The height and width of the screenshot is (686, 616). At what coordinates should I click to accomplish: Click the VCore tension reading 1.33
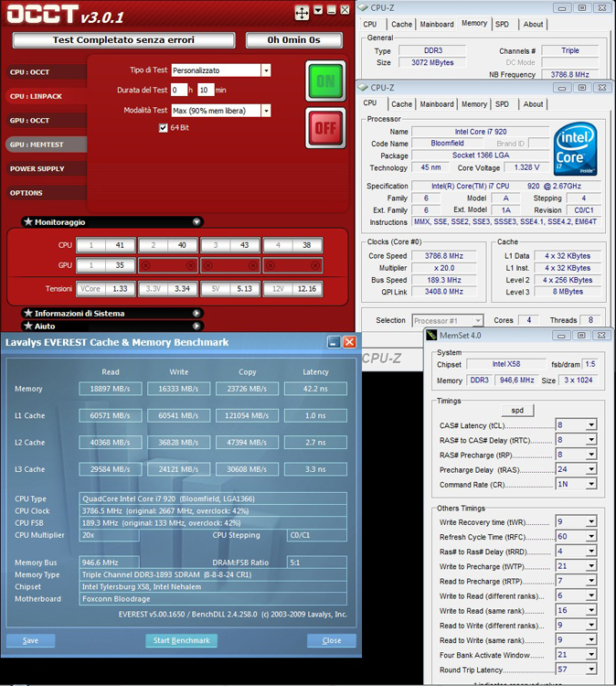coord(120,289)
